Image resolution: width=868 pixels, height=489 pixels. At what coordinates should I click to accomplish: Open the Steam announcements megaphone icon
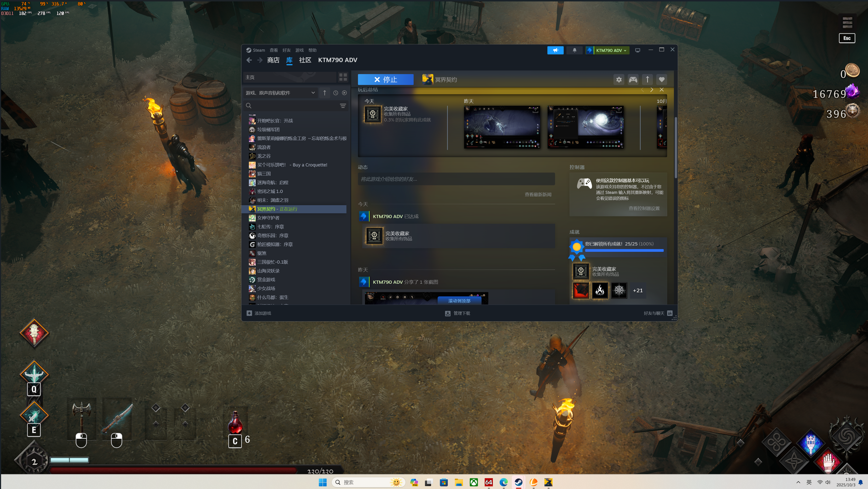pyautogui.click(x=555, y=50)
